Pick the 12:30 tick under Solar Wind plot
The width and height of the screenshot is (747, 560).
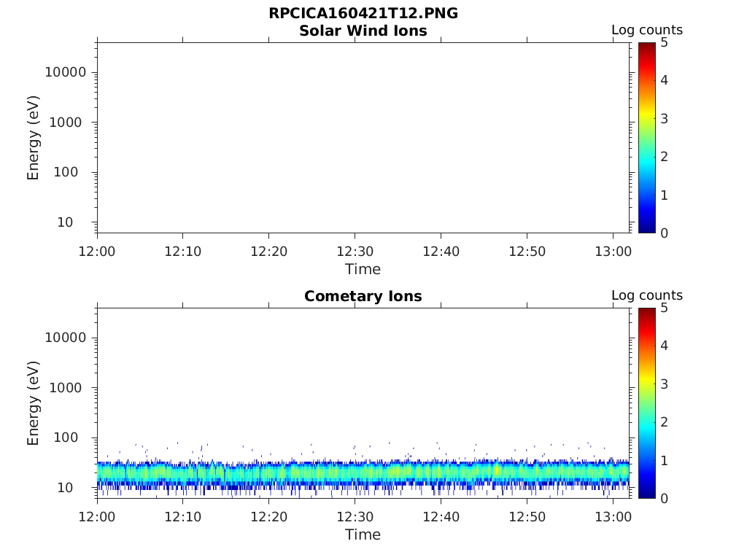click(x=355, y=252)
